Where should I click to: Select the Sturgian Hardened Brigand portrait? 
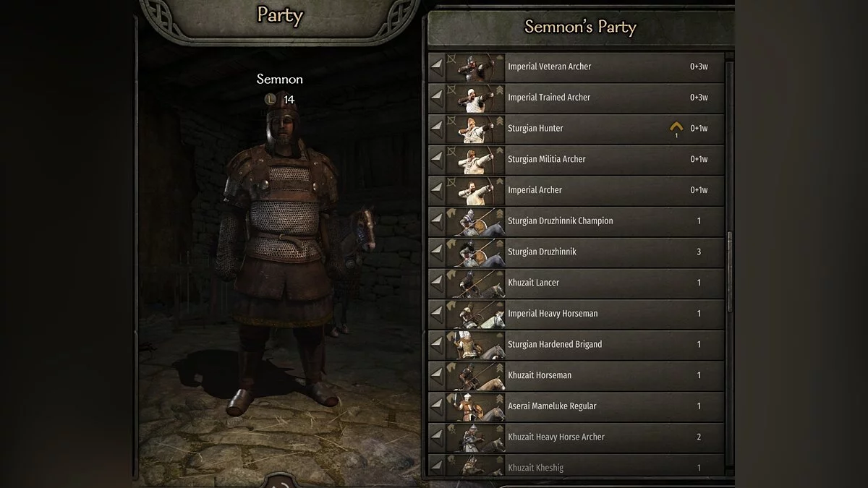point(476,345)
